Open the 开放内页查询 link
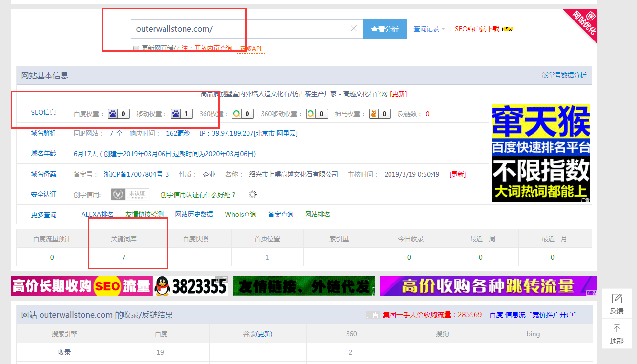This screenshot has height=364, width=637. pos(213,48)
